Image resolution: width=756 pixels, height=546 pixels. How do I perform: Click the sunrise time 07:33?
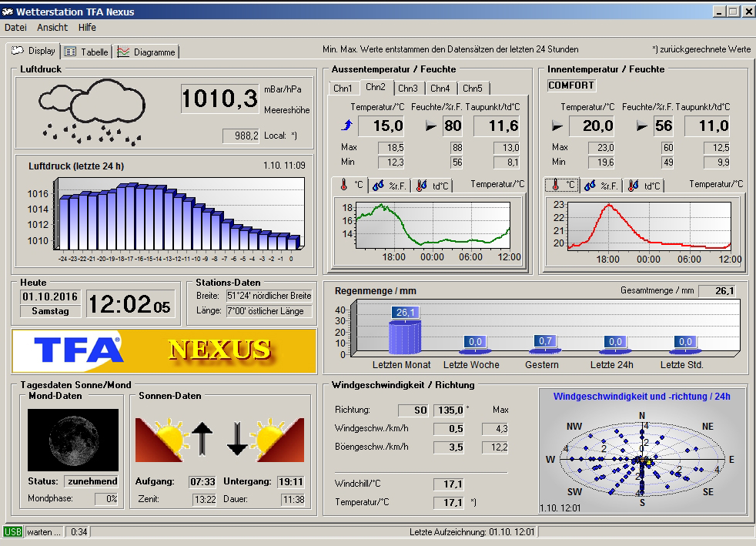(202, 482)
